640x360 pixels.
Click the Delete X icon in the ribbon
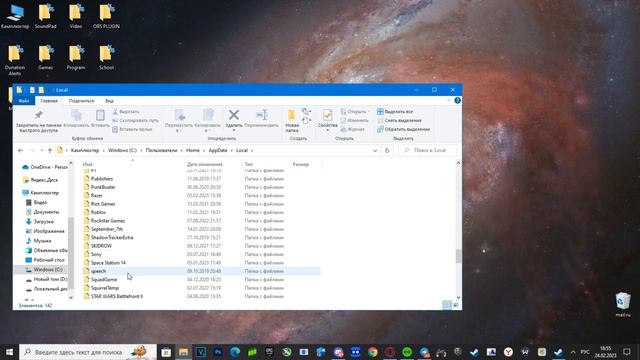click(x=234, y=115)
